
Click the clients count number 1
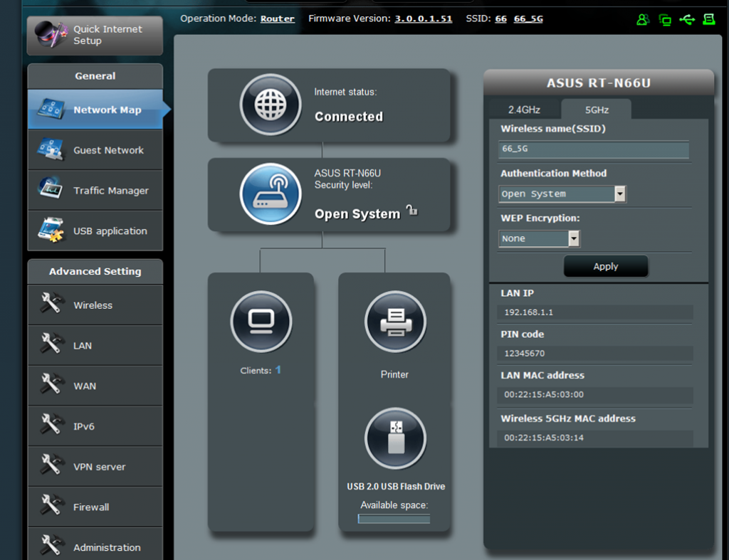[x=278, y=370]
